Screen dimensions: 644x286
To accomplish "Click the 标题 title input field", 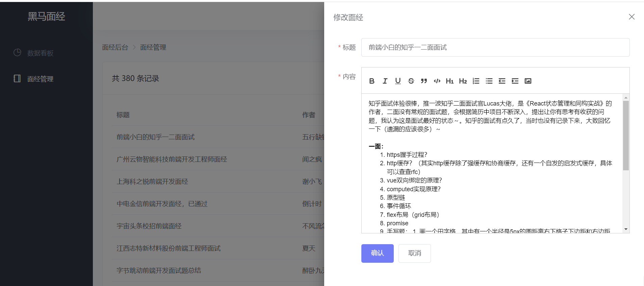I will (x=495, y=48).
